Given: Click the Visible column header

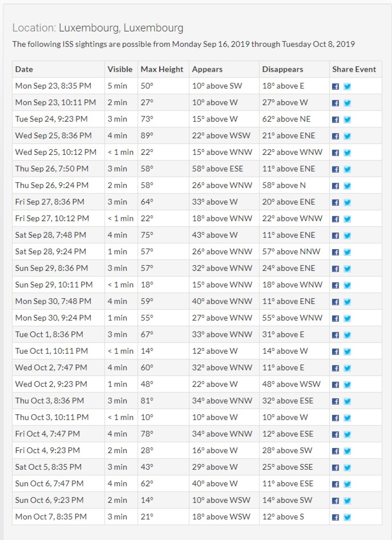Looking at the screenshot, I should tap(120, 69).
